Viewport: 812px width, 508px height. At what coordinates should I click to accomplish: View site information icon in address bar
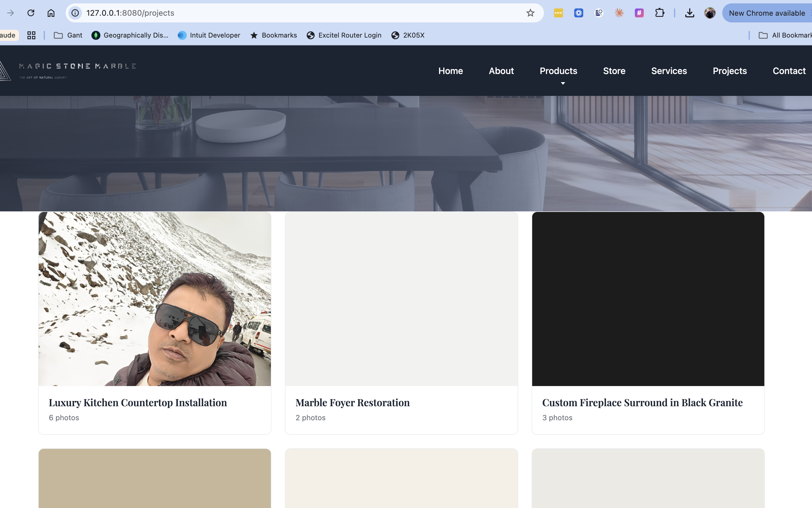(x=75, y=13)
